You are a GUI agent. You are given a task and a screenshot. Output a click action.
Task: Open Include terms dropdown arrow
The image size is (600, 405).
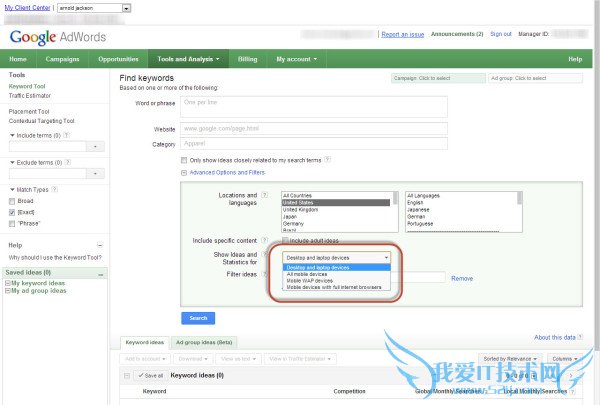click(95, 146)
